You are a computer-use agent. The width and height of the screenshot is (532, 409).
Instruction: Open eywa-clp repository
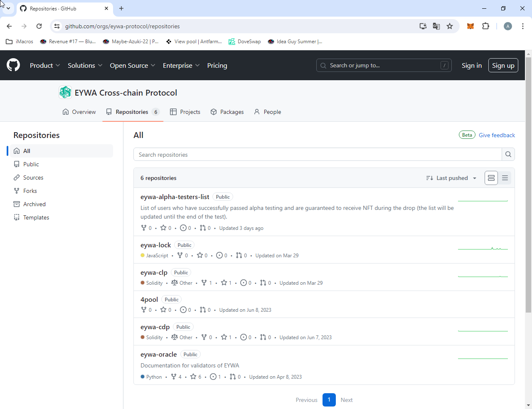(154, 272)
